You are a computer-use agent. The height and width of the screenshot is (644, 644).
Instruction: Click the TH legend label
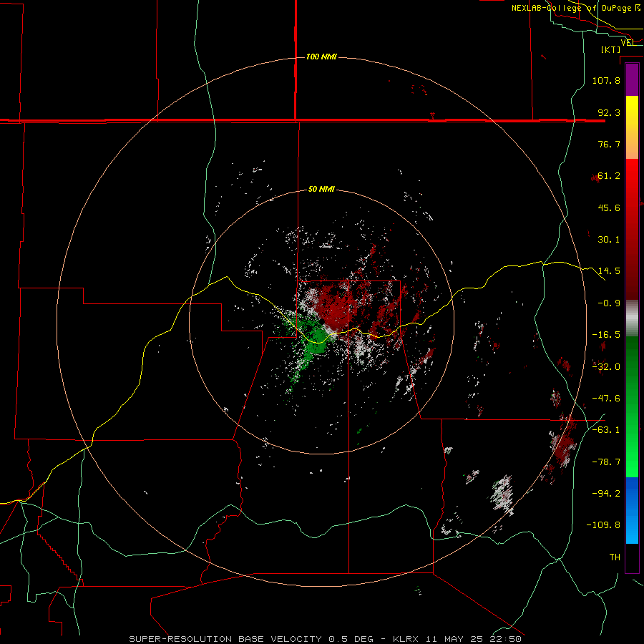pos(615,557)
